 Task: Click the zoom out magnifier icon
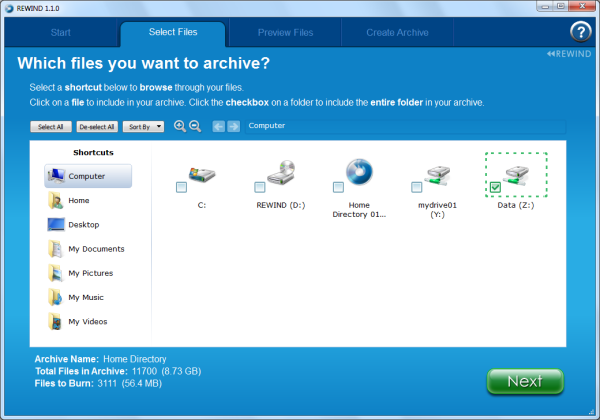coord(195,126)
